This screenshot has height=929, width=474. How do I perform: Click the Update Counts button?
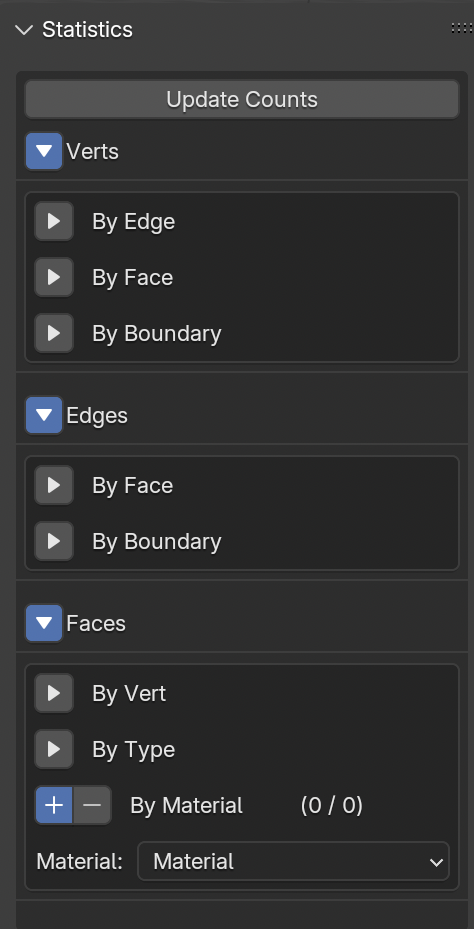(x=242, y=100)
